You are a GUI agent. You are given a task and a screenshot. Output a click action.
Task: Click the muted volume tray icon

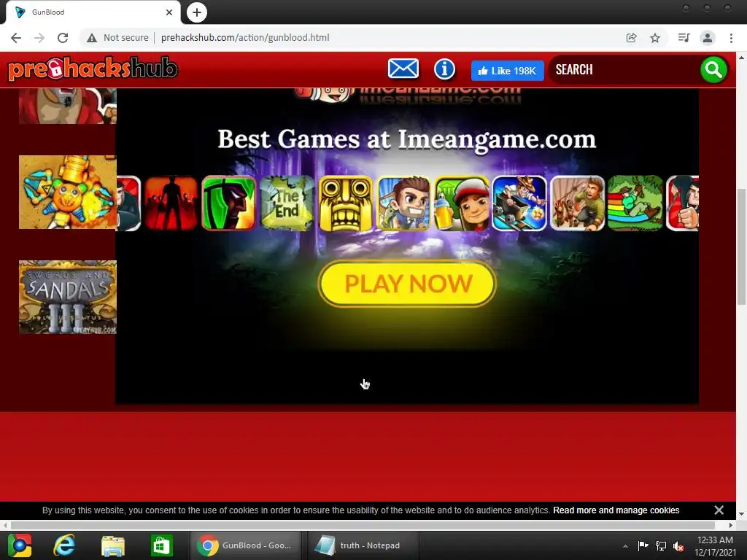point(679,545)
